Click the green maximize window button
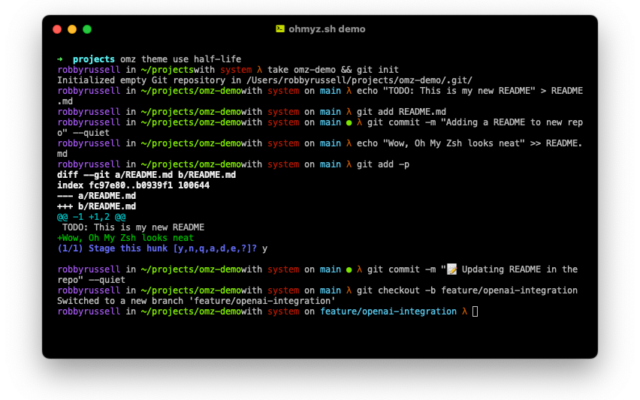The height and width of the screenshot is (400, 640). click(87, 29)
